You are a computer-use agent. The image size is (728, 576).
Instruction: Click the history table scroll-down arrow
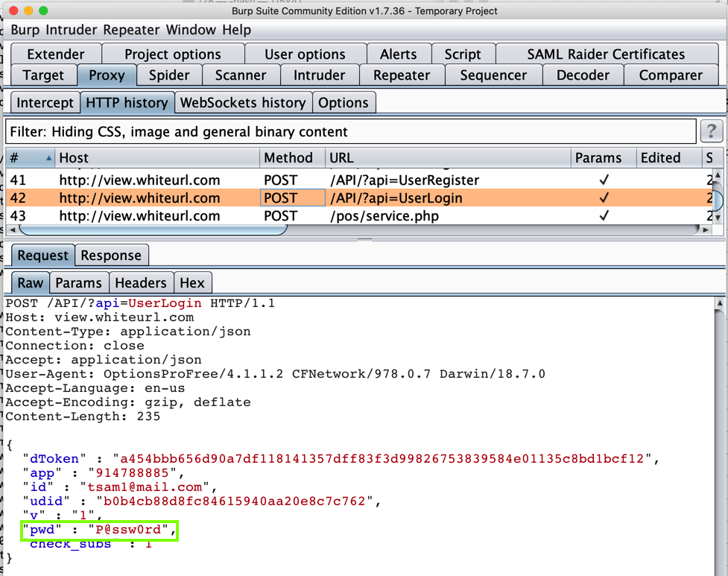(x=718, y=218)
